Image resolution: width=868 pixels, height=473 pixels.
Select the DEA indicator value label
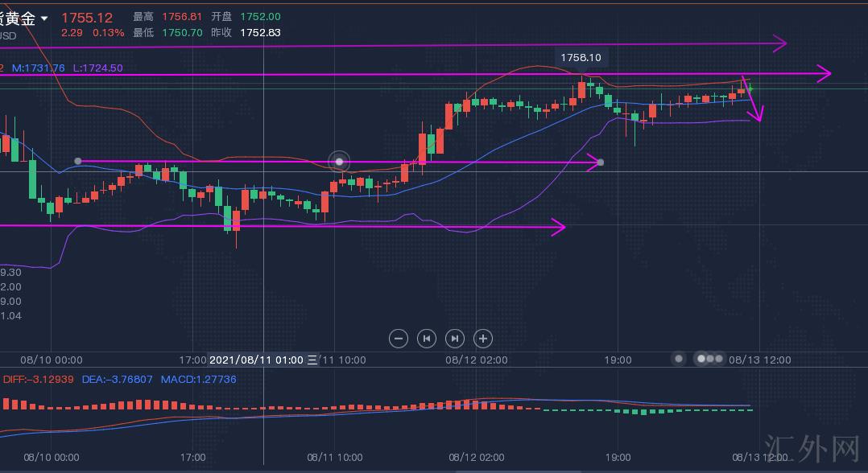(x=118, y=379)
